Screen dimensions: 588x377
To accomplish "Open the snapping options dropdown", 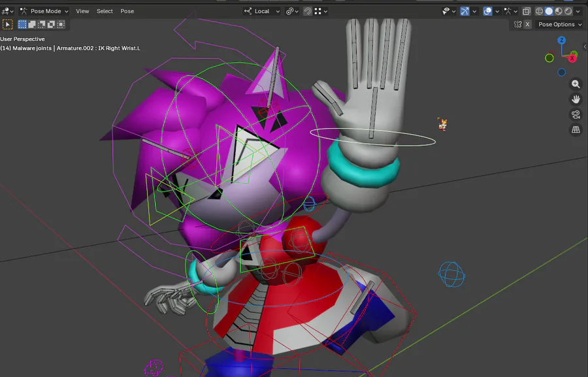I will point(321,11).
